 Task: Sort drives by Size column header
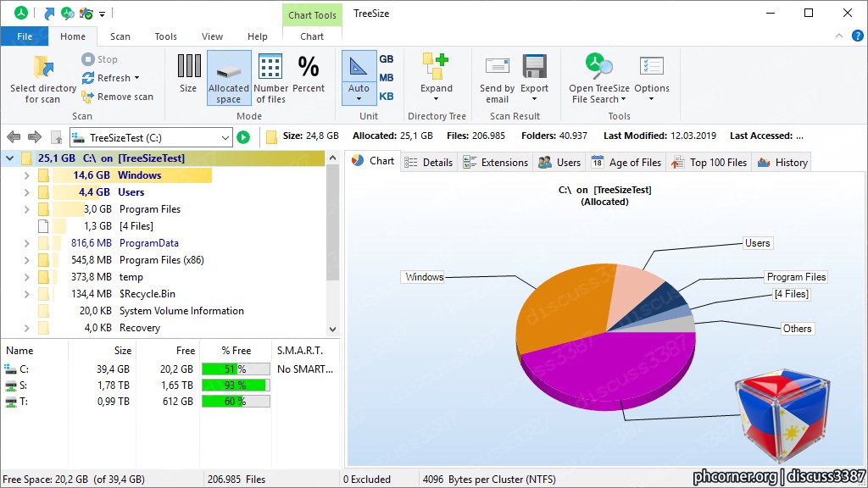[x=102, y=351]
